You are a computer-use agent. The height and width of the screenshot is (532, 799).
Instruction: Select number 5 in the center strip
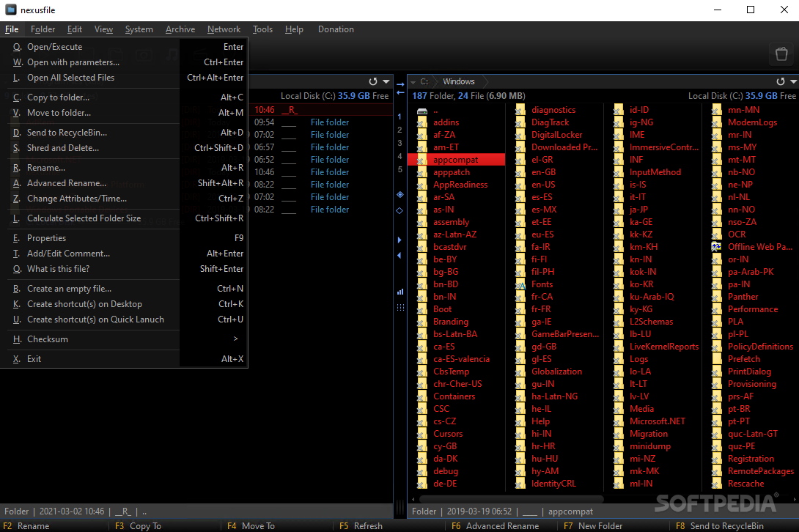click(x=400, y=169)
